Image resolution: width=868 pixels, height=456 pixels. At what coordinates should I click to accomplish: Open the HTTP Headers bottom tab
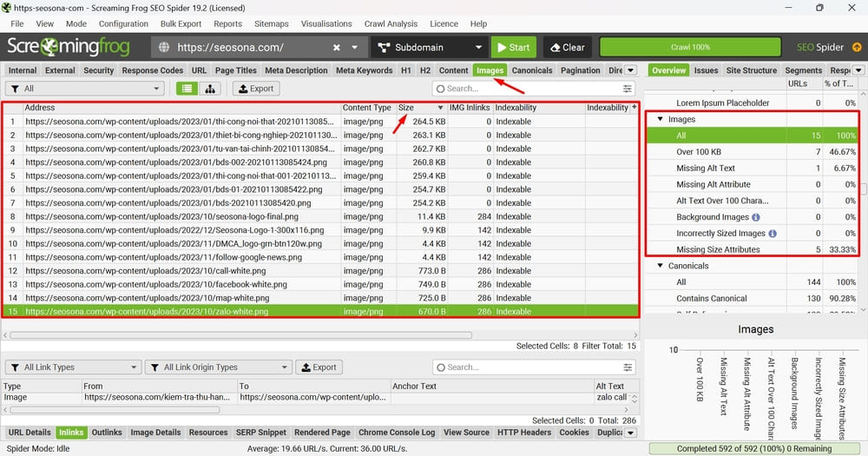point(523,433)
